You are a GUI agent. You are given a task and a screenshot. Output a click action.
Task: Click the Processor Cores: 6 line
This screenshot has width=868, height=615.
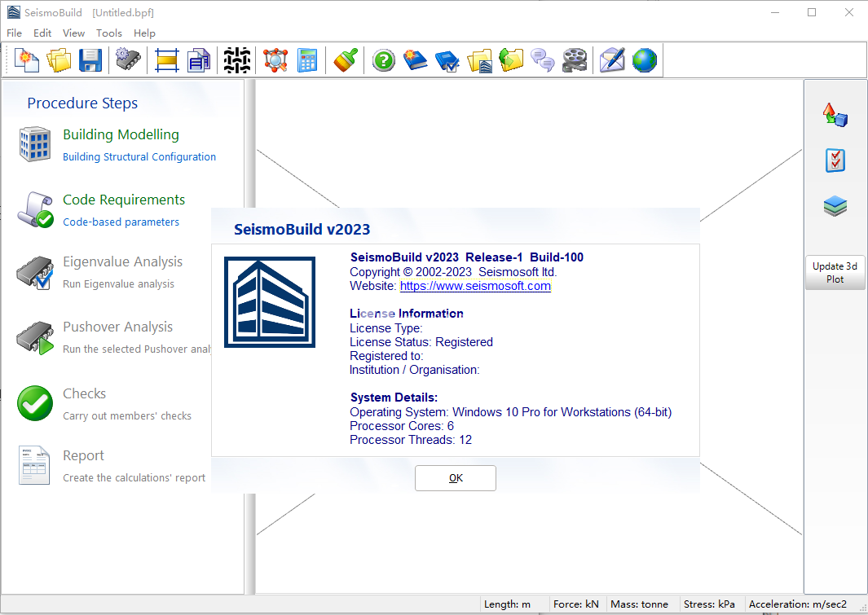pos(402,426)
